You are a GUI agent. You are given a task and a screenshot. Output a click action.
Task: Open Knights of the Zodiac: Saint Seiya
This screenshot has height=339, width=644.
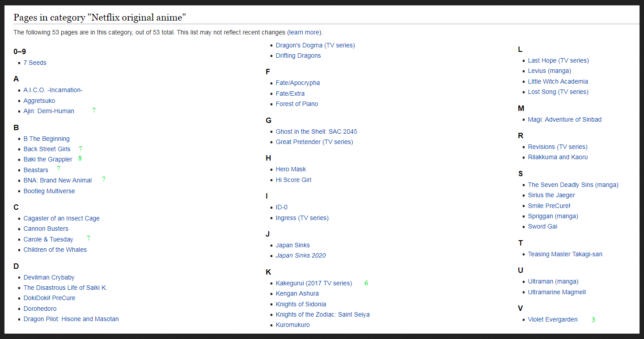tap(323, 314)
